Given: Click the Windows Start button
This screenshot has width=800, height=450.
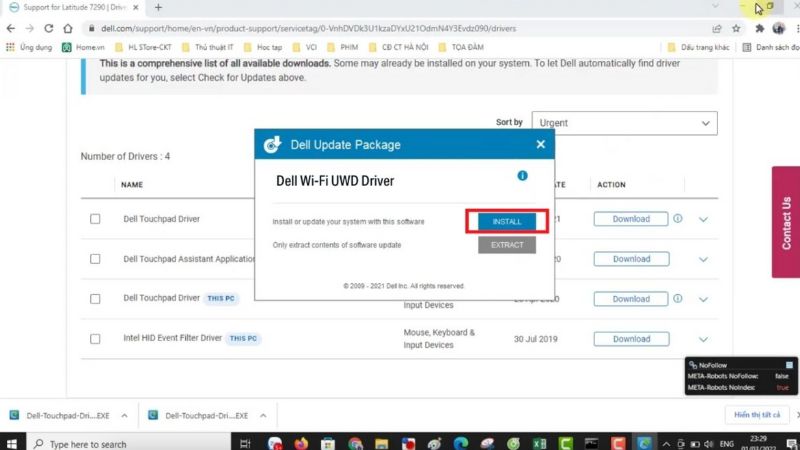Looking at the screenshot, I should (11, 442).
